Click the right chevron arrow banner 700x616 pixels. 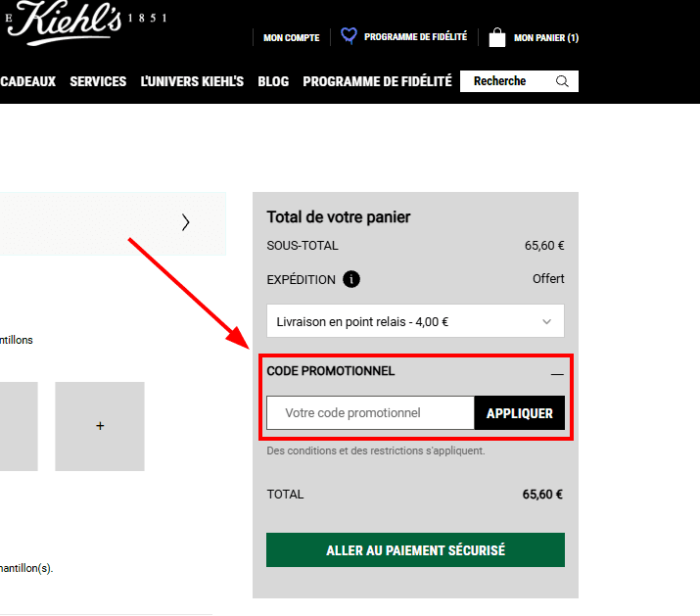click(185, 222)
